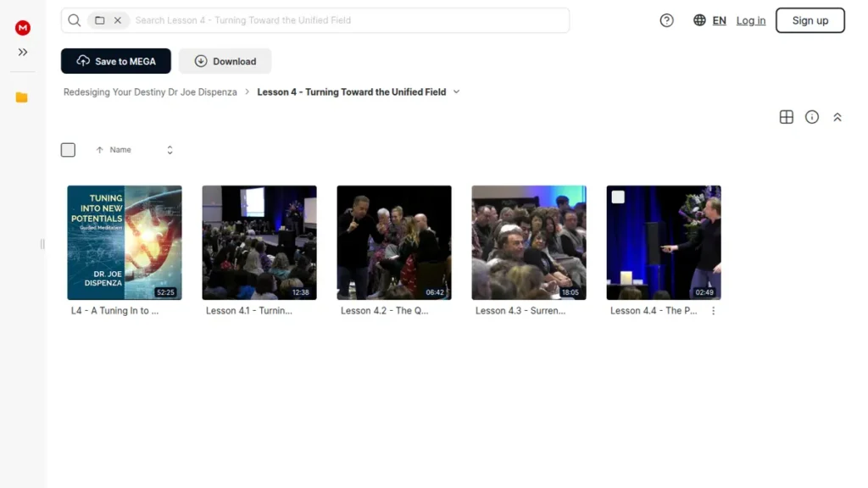Click the ascending sort arrow icon
The height and width of the screenshot is (488, 868).
pos(100,150)
